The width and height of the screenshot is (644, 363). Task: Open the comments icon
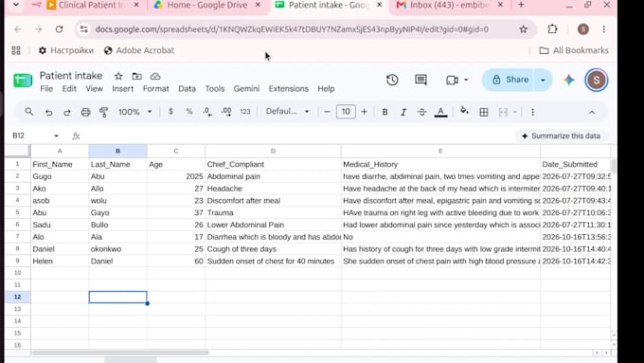420,80
